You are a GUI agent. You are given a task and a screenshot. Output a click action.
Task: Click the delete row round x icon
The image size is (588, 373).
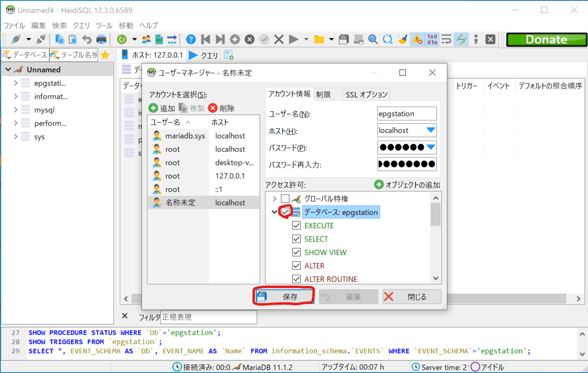(x=249, y=39)
